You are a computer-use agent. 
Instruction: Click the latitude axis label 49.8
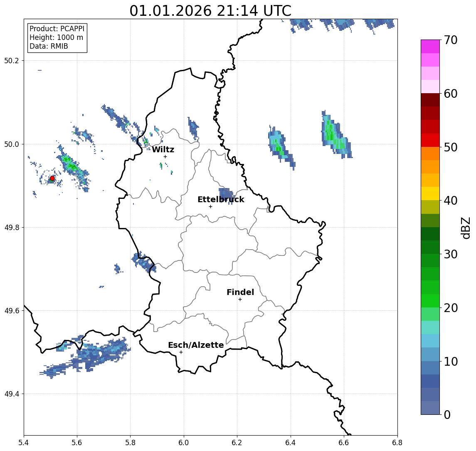tap(12, 227)
